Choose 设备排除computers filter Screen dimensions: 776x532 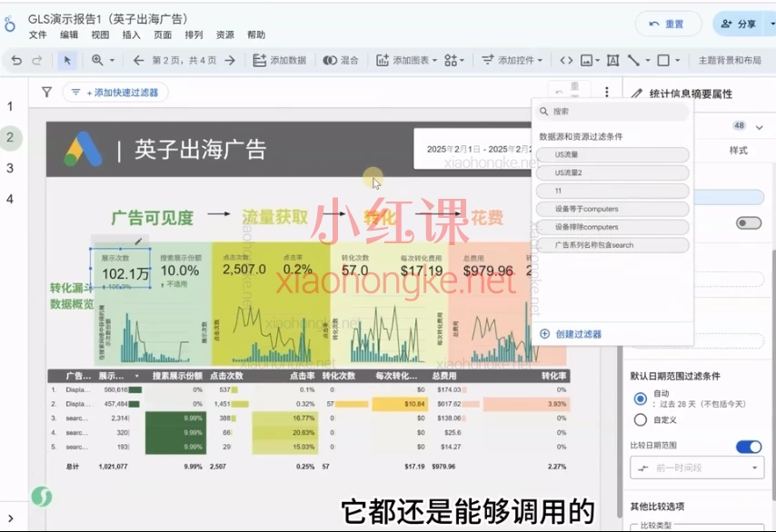[612, 227]
